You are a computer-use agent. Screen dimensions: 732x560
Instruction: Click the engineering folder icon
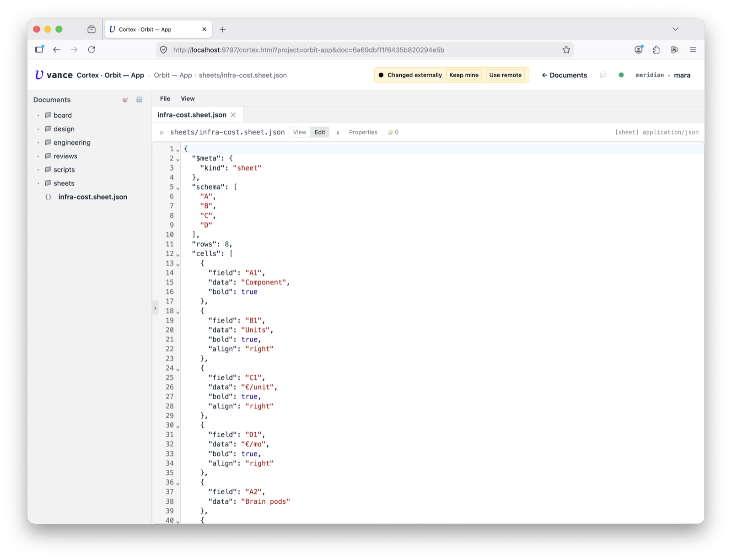click(48, 142)
